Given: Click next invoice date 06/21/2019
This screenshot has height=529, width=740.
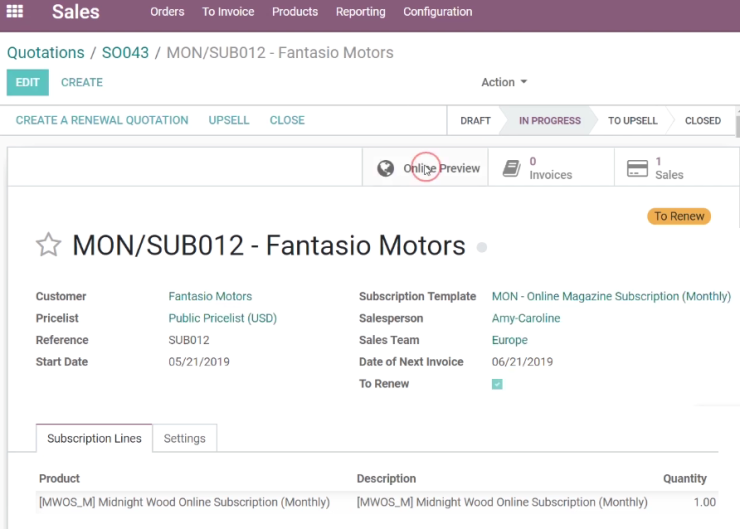Looking at the screenshot, I should click(x=522, y=361).
